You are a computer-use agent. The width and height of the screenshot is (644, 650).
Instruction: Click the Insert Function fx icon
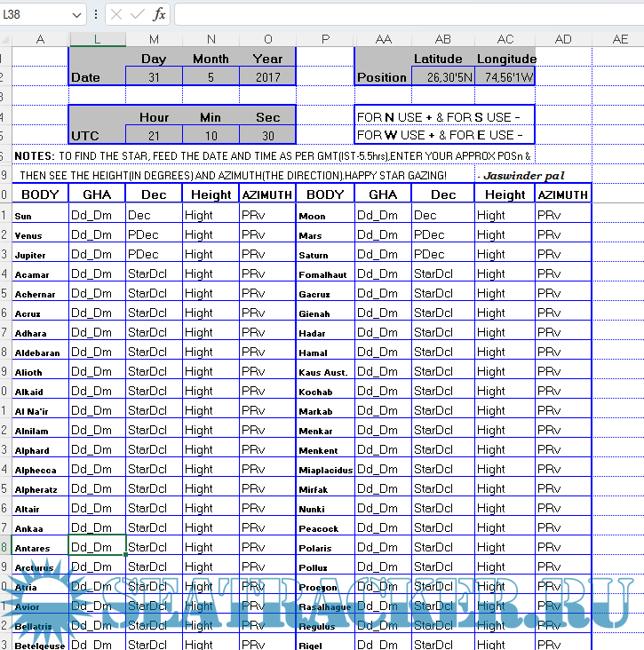click(x=159, y=14)
